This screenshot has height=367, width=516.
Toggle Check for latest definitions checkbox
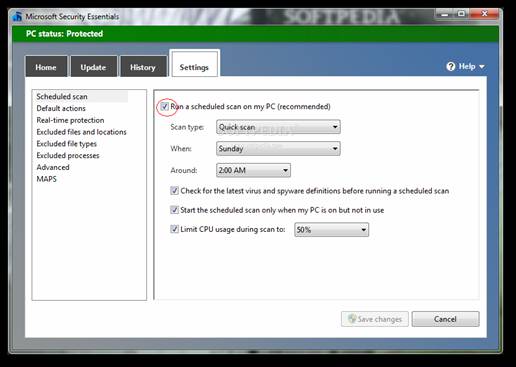(174, 191)
